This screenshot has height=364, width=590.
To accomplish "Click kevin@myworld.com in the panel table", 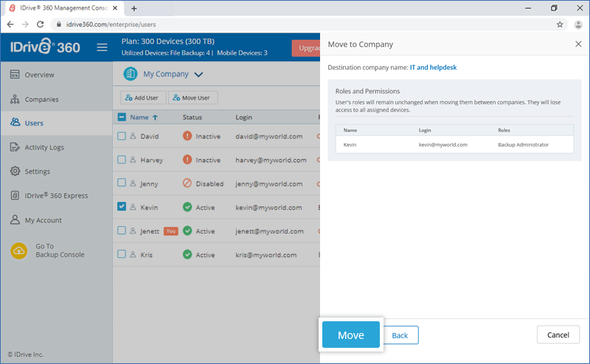I will click(443, 144).
